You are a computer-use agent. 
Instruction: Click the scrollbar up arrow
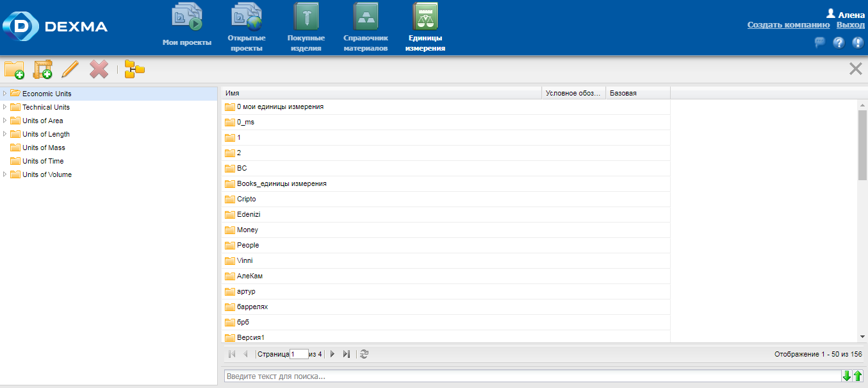point(862,105)
